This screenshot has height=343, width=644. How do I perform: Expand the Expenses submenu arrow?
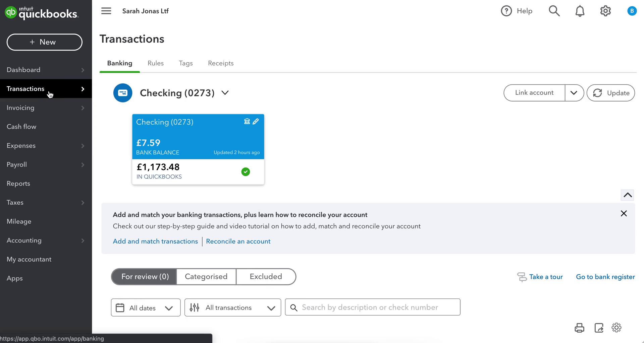tap(83, 146)
